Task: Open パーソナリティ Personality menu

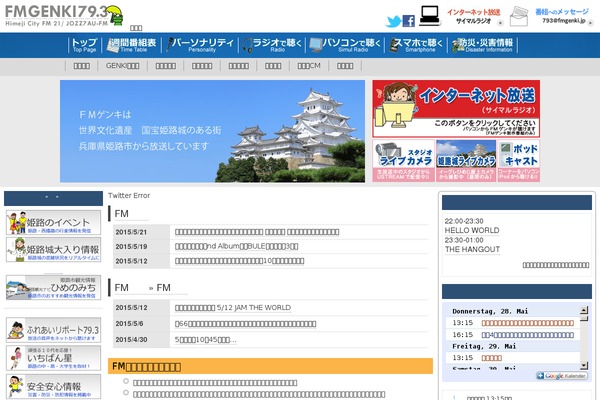Action: tap(200, 45)
